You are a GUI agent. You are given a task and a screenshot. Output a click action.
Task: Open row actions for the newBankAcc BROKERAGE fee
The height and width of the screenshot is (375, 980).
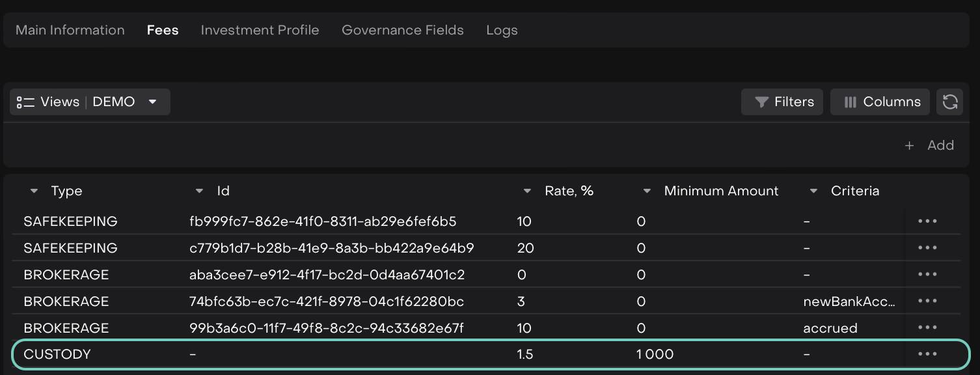tap(927, 301)
